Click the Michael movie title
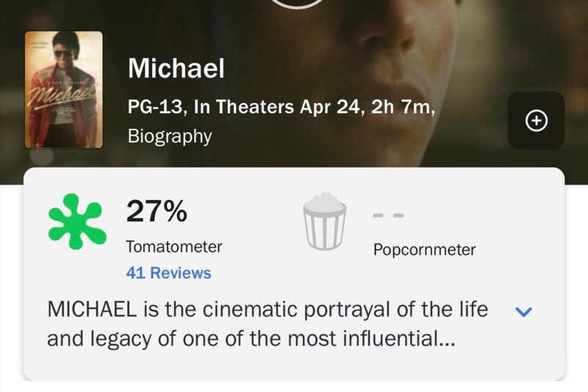The width and height of the screenshot is (588, 392). click(176, 68)
